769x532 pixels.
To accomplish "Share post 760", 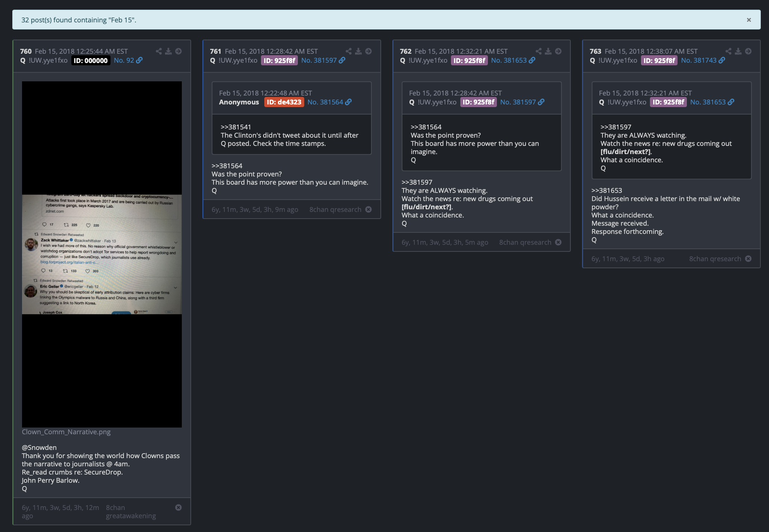I will coord(159,51).
